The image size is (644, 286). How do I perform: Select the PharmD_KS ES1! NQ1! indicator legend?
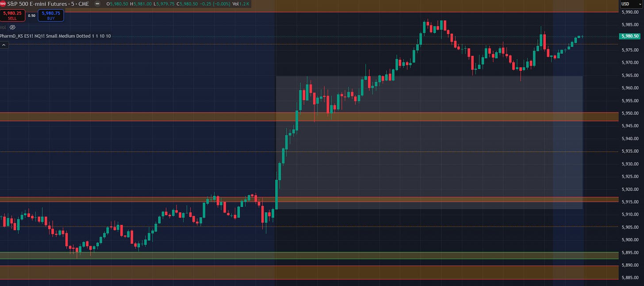[55, 36]
